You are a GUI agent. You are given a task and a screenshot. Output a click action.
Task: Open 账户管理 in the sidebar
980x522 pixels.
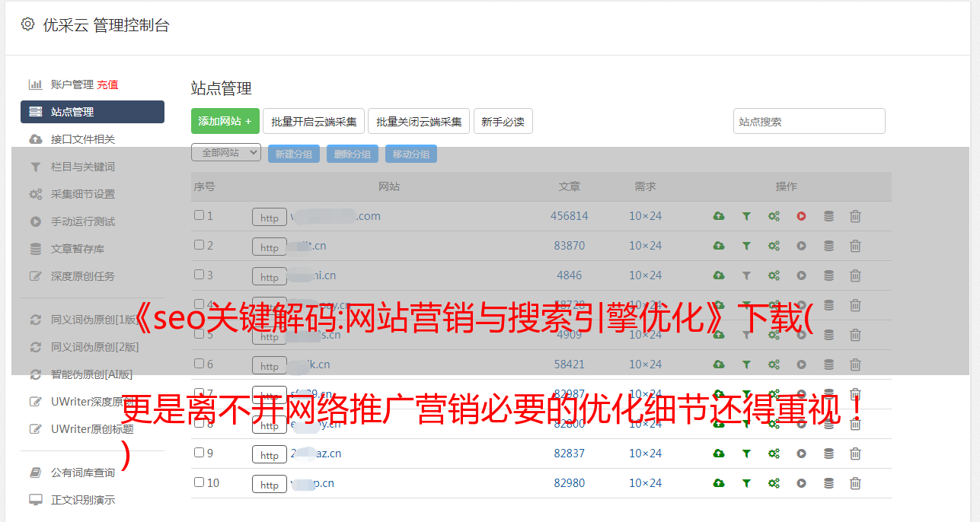click(x=72, y=84)
